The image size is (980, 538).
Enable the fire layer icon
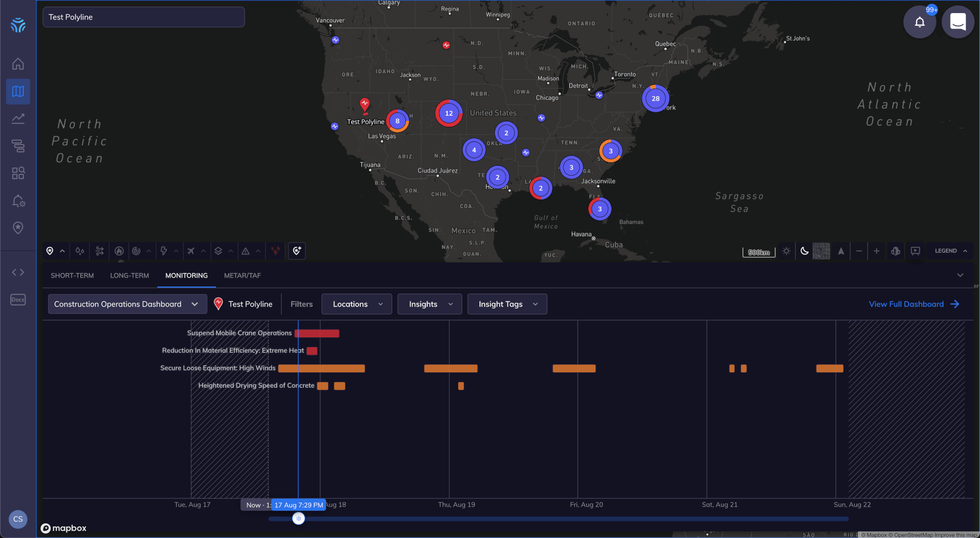(x=119, y=251)
